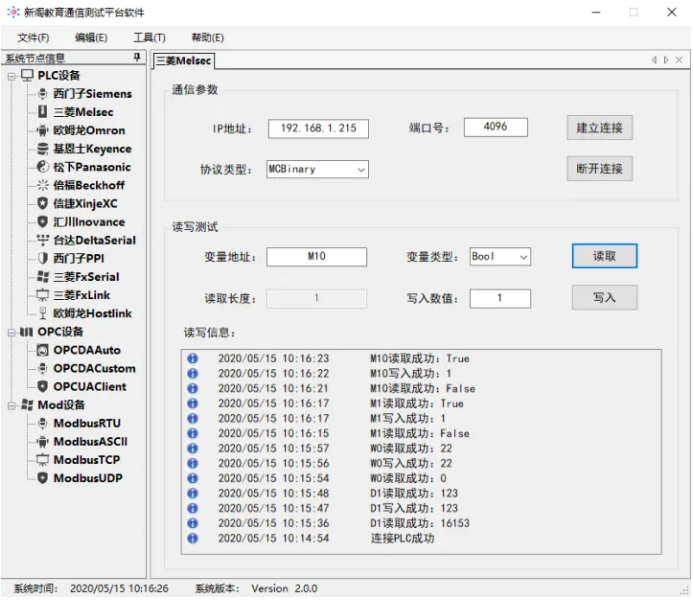This screenshot has width=693, height=600.
Task: Focus the 端口号 field showing 4096
Action: 495,127
